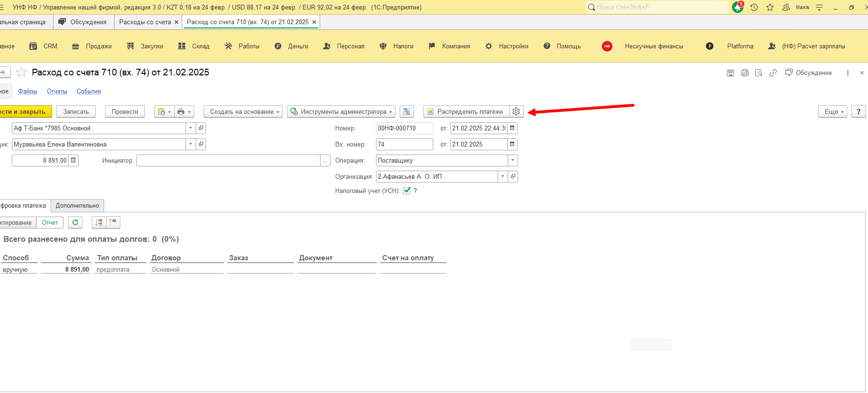Open notifications bell with red badge
The height and width of the screenshot is (393, 868).
coord(738,7)
